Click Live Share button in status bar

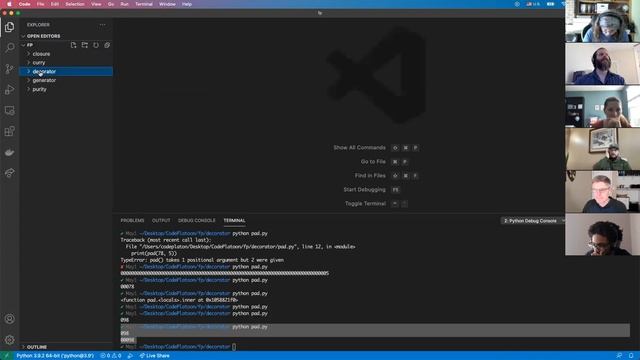click(154, 356)
